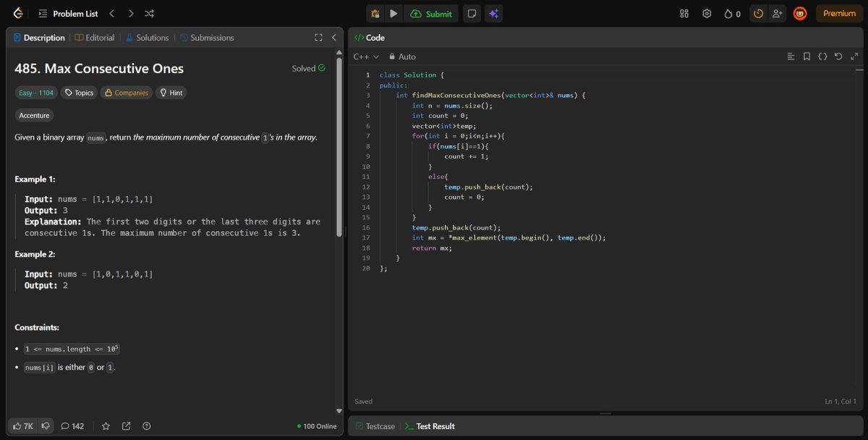Star the problem as favorite
The height and width of the screenshot is (440, 868).
106,426
